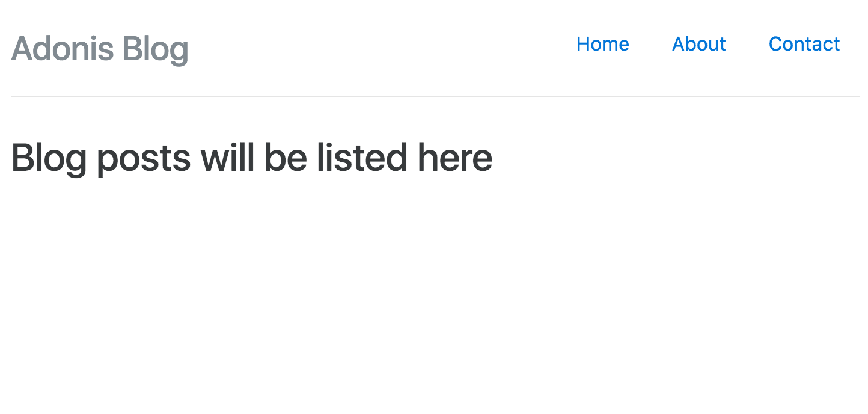Viewport: 868px width, 414px height.
Task: Click the last nav item, Contact
Action: coord(804,44)
